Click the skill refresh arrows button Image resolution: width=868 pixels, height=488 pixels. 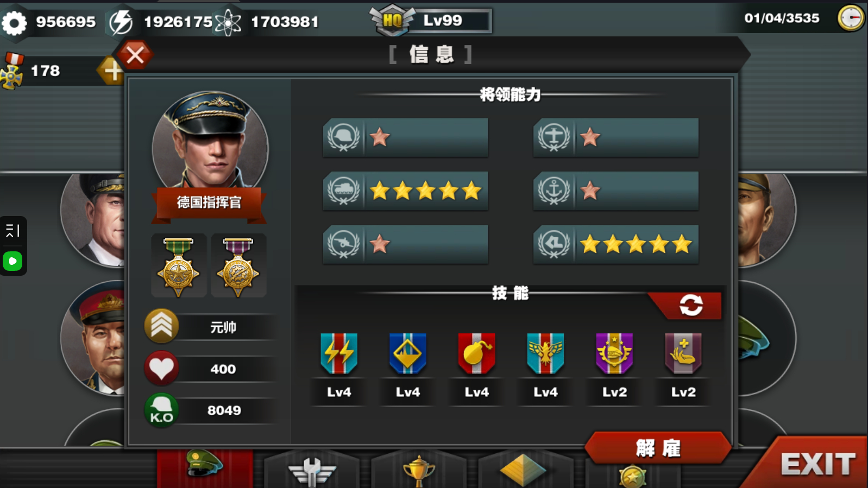click(x=691, y=305)
